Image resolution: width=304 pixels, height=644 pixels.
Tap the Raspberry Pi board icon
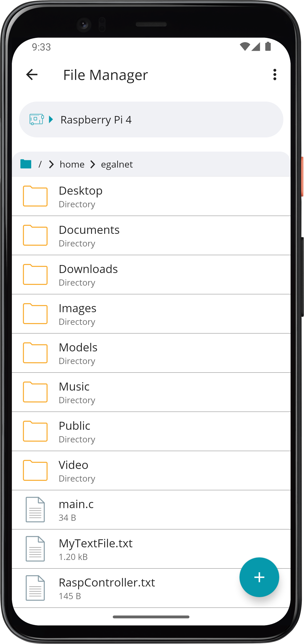pyautogui.click(x=37, y=119)
